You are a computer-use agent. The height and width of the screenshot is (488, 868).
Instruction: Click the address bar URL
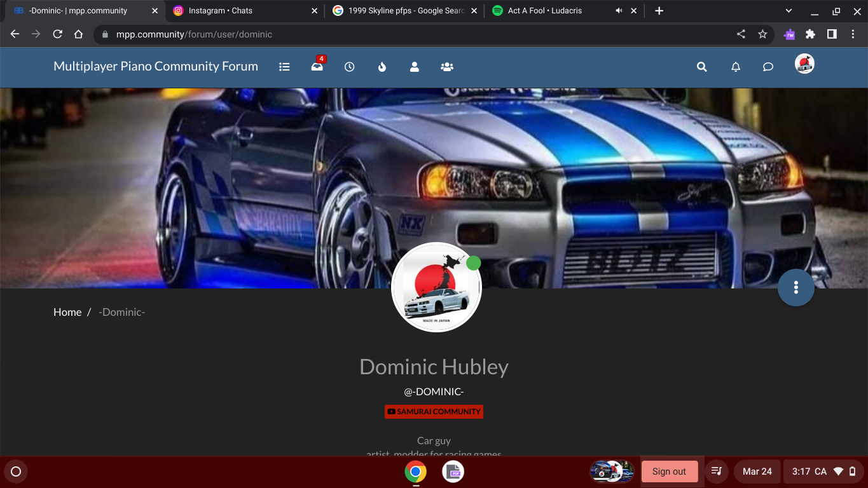[194, 34]
